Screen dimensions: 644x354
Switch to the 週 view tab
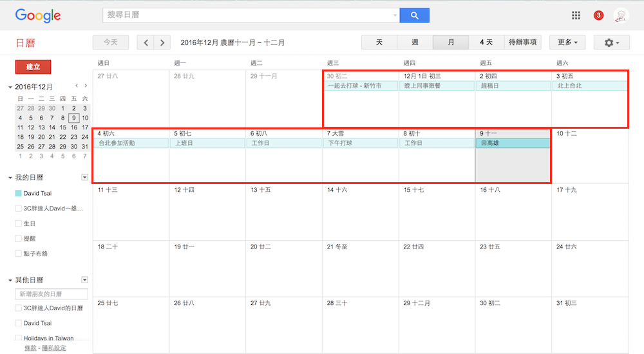[x=415, y=42]
